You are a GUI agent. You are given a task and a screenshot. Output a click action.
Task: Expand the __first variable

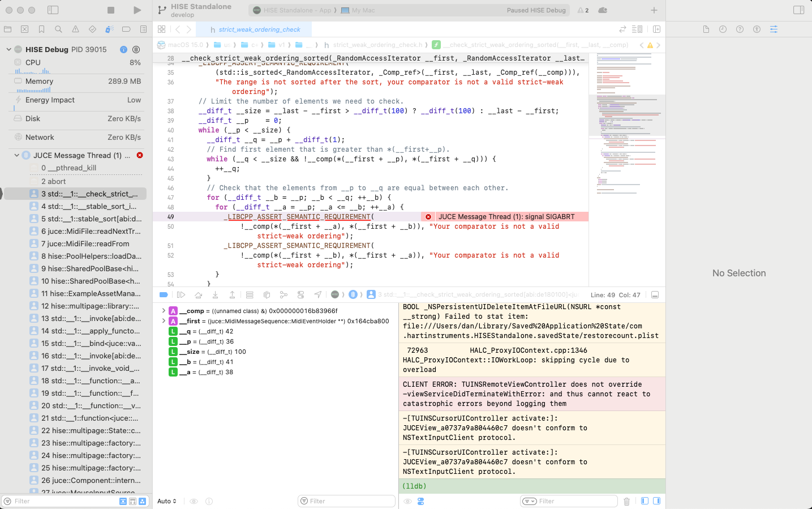164,321
